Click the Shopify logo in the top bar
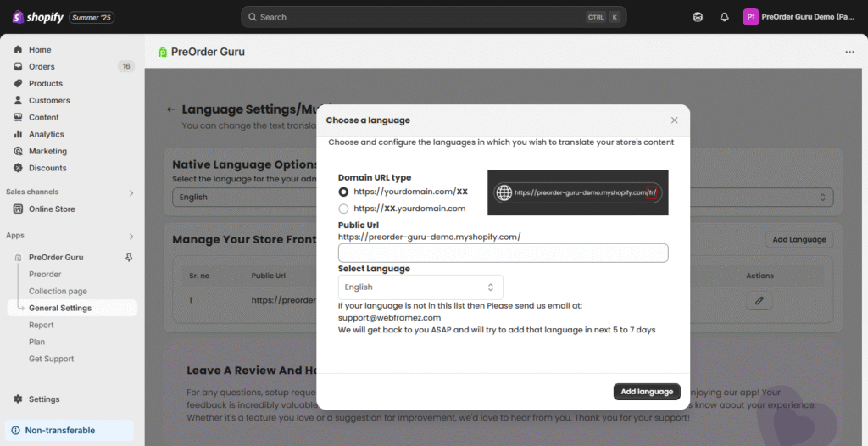 [38, 17]
